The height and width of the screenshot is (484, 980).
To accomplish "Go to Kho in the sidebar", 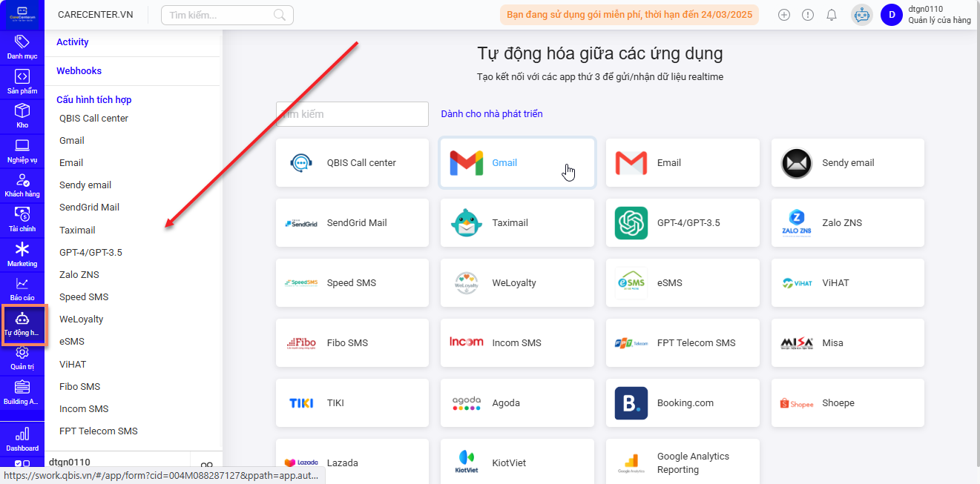I will pyautogui.click(x=22, y=116).
